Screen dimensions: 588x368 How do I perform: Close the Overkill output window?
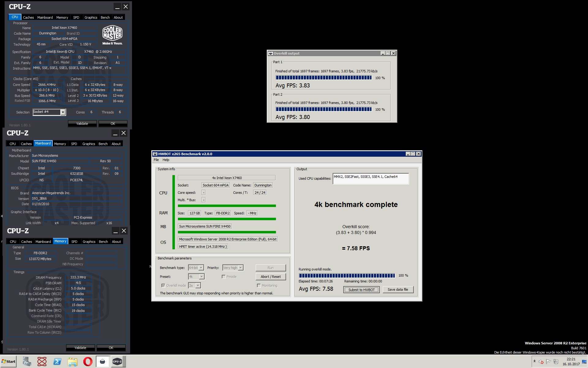[x=394, y=53]
